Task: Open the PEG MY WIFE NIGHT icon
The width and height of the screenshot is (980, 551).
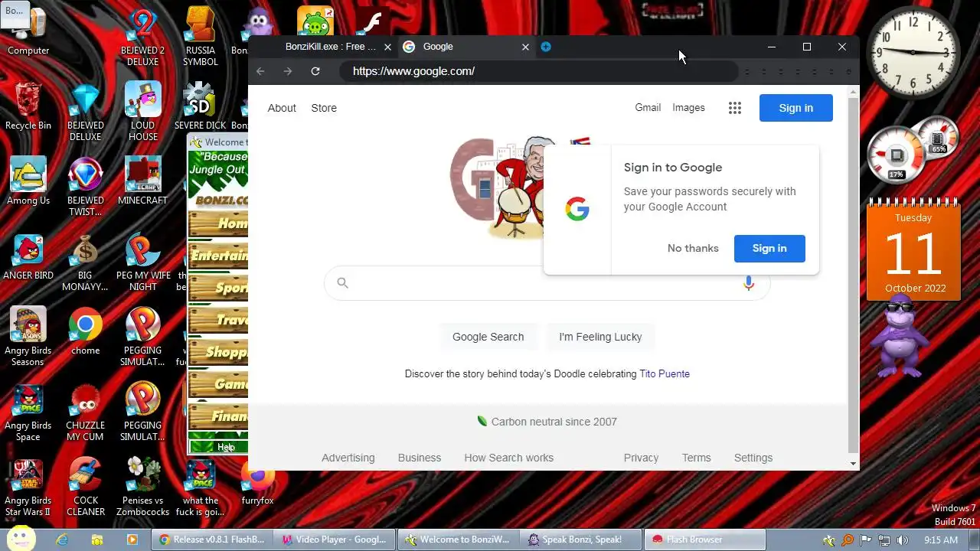Action: [142, 262]
